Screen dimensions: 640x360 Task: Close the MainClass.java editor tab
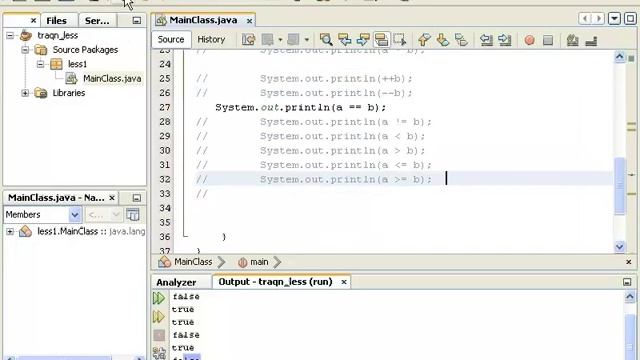point(249,20)
